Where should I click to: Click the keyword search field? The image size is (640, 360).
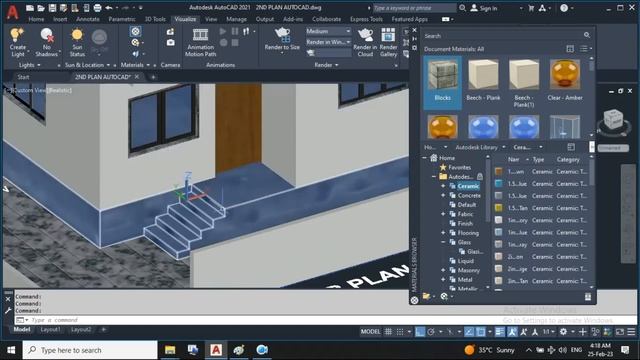click(414, 8)
